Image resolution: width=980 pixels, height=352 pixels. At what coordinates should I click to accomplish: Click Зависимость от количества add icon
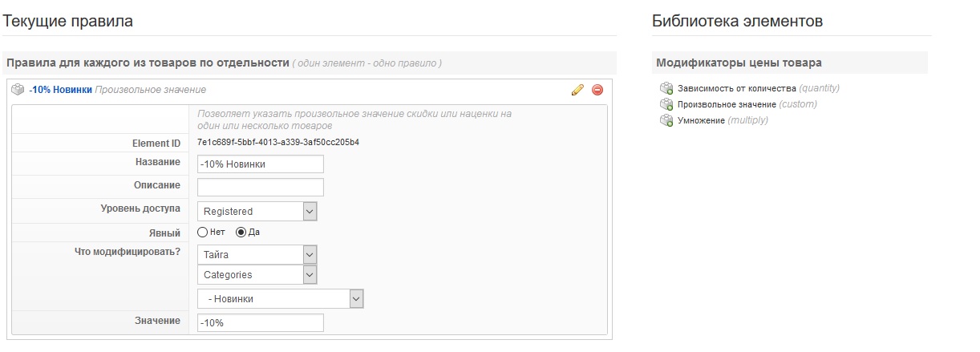[x=666, y=88]
